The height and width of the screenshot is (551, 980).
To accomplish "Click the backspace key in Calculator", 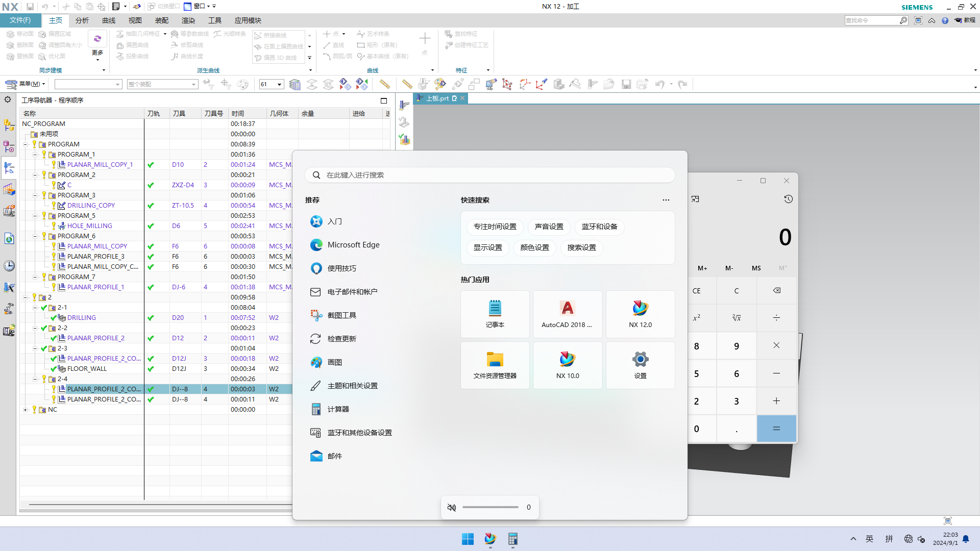I will [x=776, y=290].
